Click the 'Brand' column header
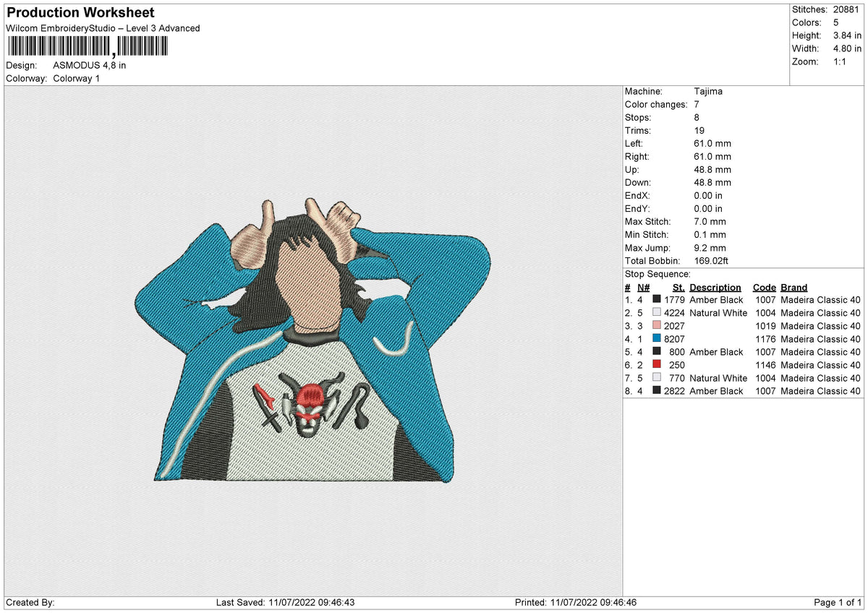This screenshot has width=868, height=613. (x=794, y=288)
